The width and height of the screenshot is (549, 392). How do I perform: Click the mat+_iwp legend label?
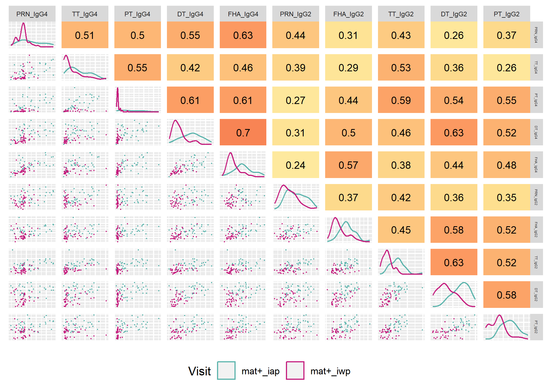(x=330, y=371)
